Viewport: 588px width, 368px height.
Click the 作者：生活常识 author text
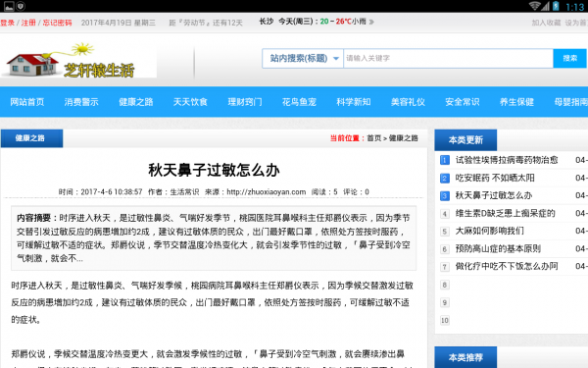coord(173,192)
